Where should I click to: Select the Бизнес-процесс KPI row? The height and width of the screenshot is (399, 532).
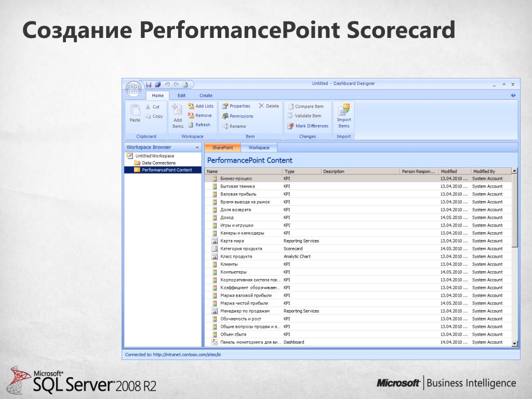[358, 179]
